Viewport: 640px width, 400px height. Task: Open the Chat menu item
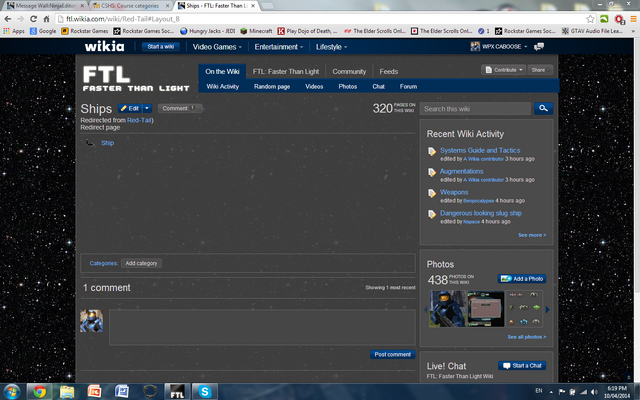378,87
